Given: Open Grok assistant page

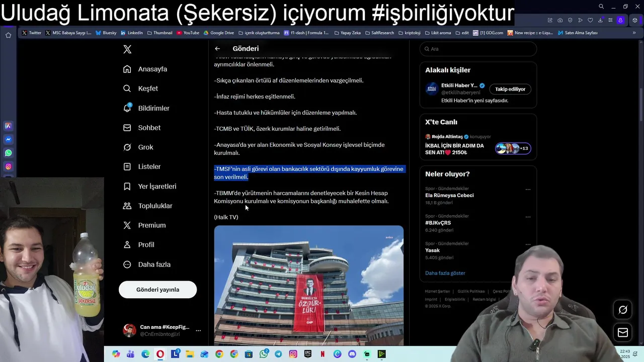Looking at the screenshot, I should (x=138, y=147).
